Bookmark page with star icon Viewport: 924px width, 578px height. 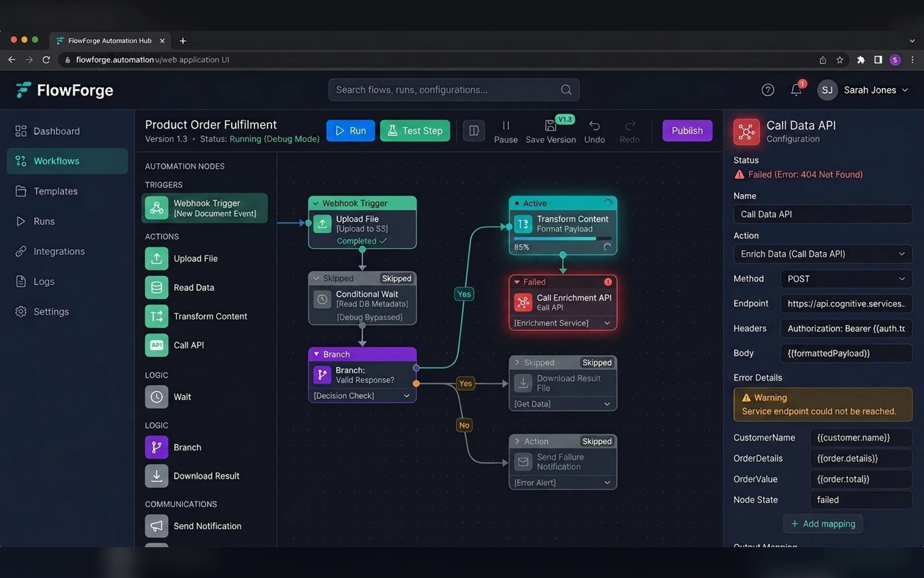click(840, 60)
